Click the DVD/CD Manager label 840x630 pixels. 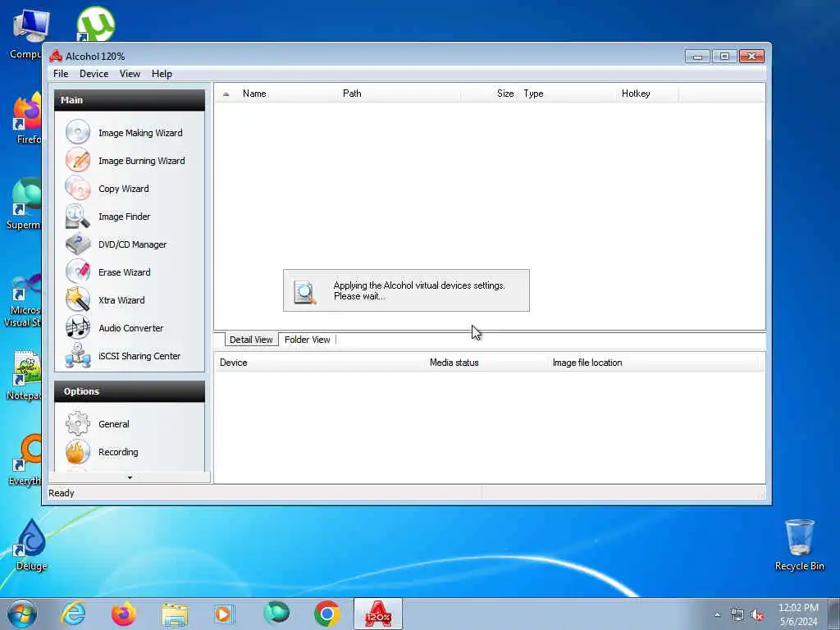(x=132, y=244)
